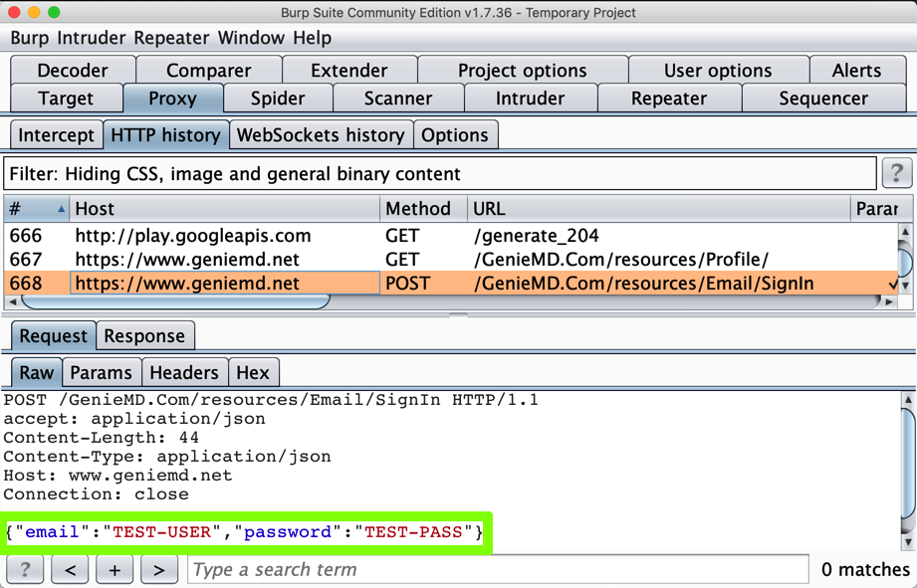
Task: Switch to the Spider tab
Action: pos(278,98)
